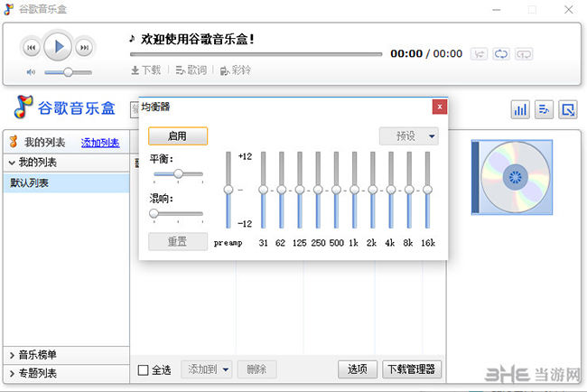Expand the 专题列表 section
The image size is (587, 392).
(66, 373)
